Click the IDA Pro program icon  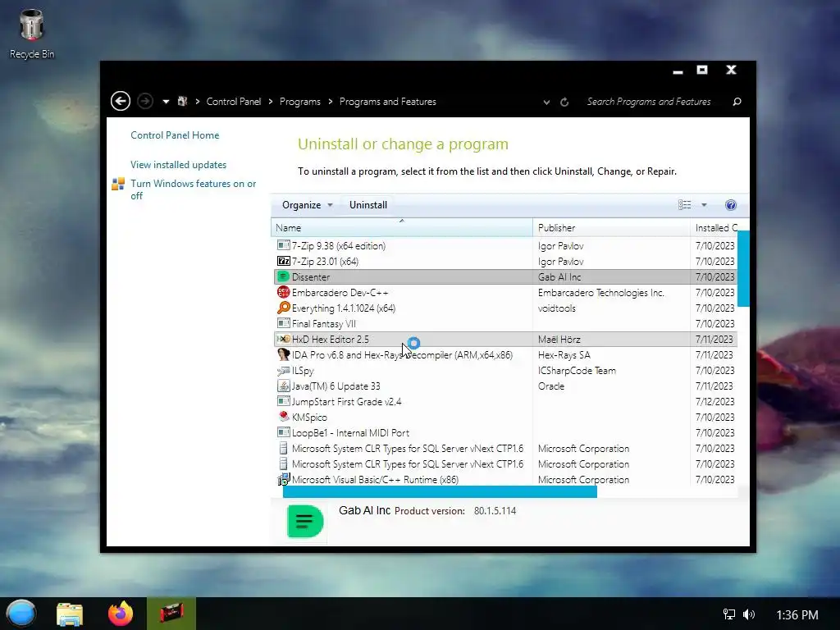pos(283,354)
